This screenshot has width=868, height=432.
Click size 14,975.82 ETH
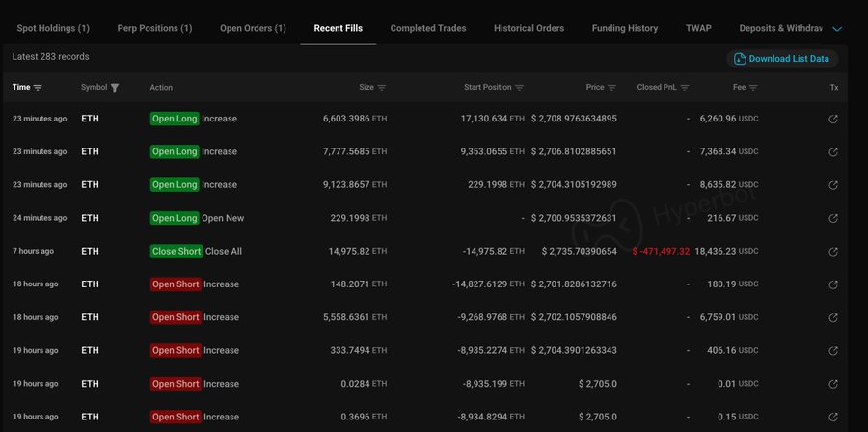coord(358,251)
